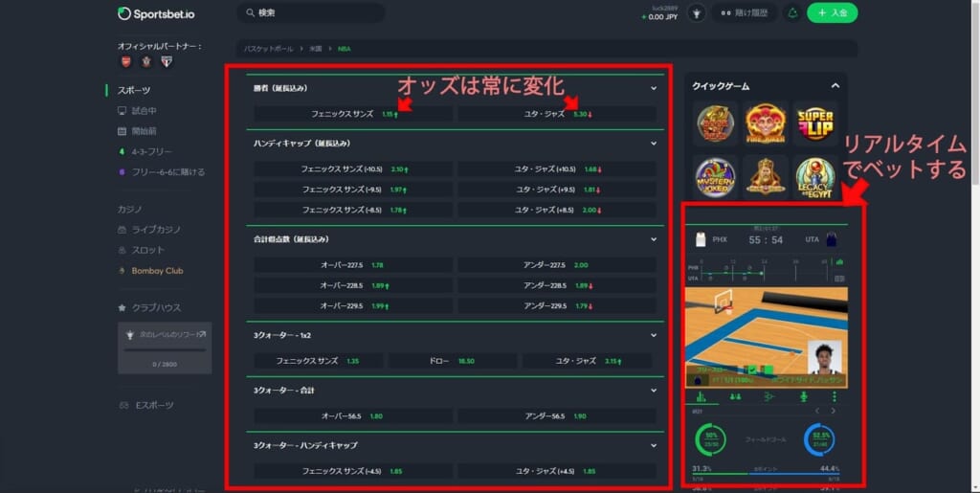Collapse the 合計得点数（延長込み）market
The height and width of the screenshot is (493, 980).
(x=654, y=239)
